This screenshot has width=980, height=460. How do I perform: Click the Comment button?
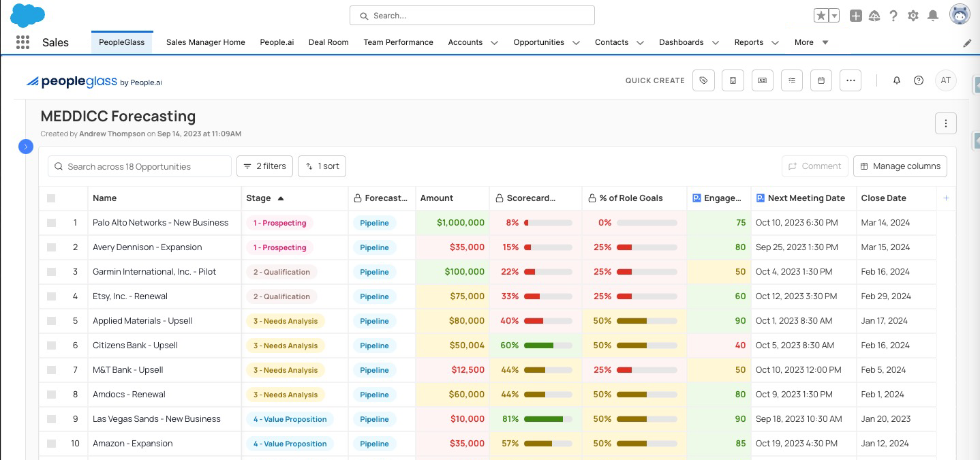[815, 166]
